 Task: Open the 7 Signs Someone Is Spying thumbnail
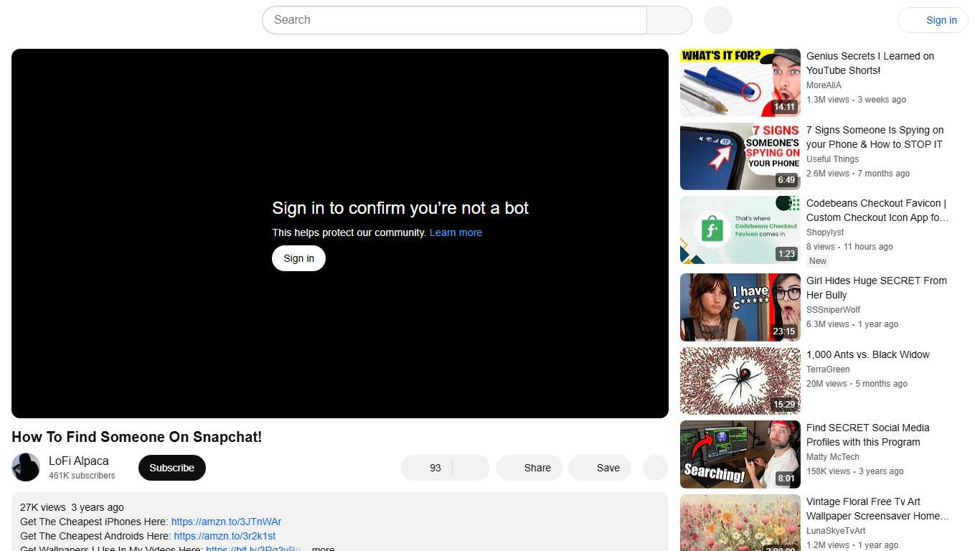click(x=740, y=156)
